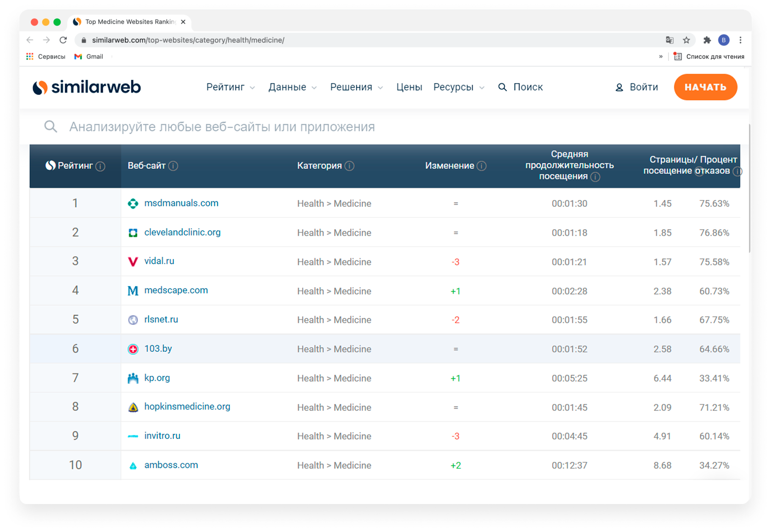Open the Gmail bookmark

(x=89, y=56)
